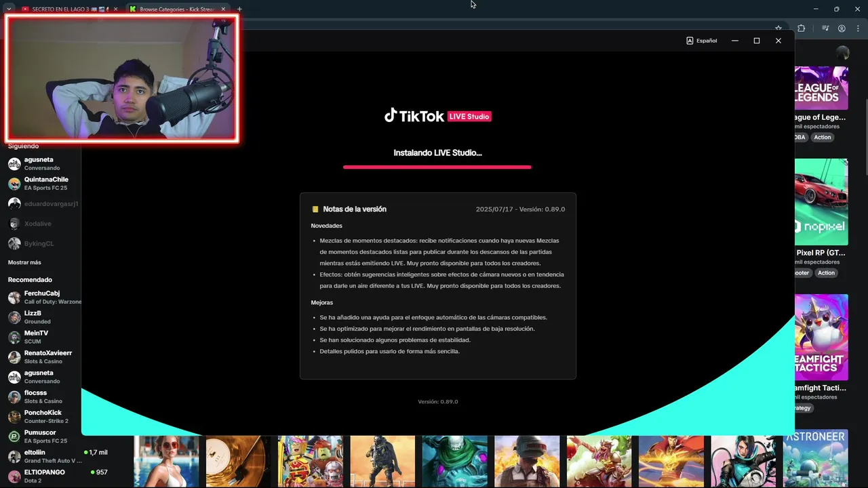
Task: Open the Español language selector in installer
Action: (x=701, y=41)
